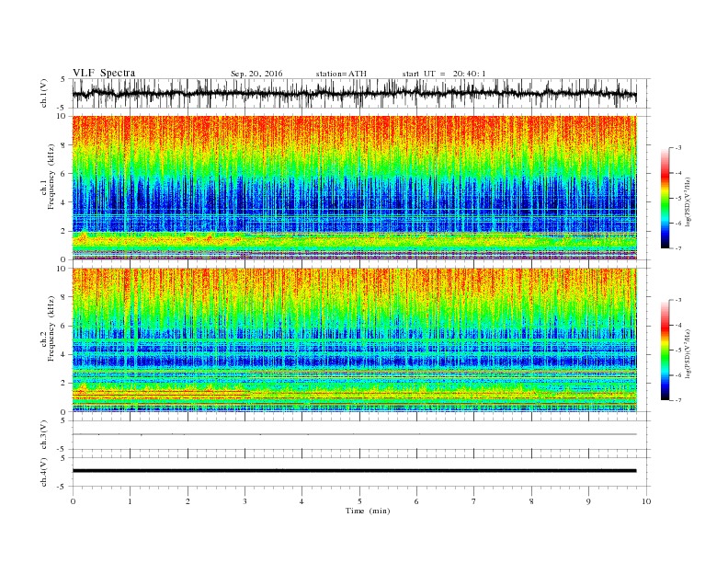The image size is (728, 563).
Task: Click the "ch.1(V)" waveform axis label
Action: (44, 94)
